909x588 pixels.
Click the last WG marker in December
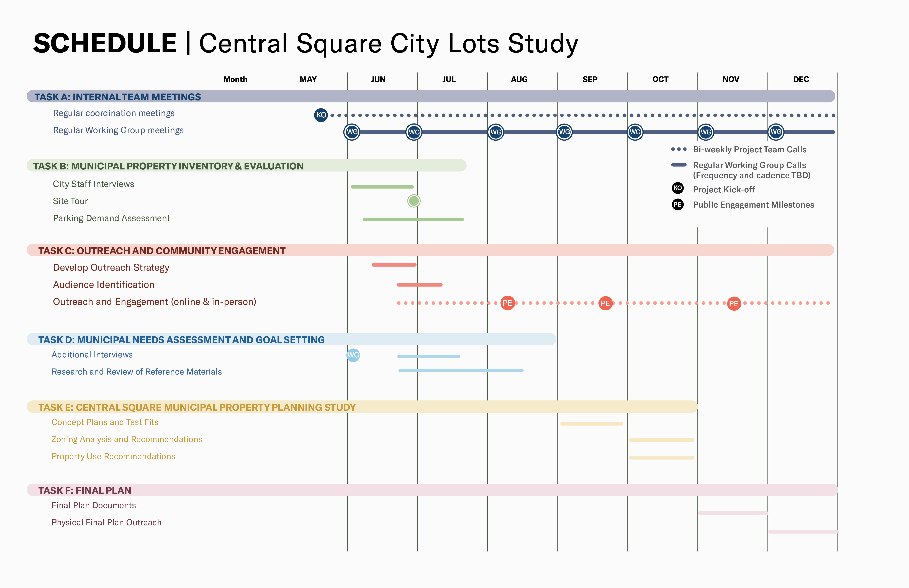tap(776, 132)
